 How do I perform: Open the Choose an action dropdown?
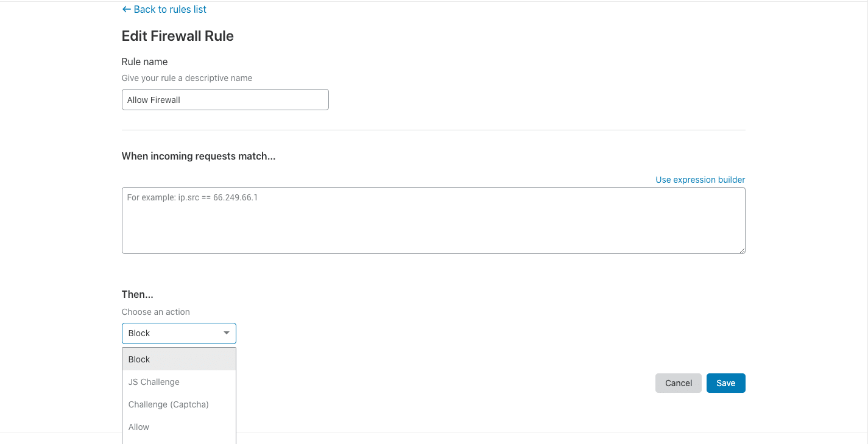point(179,333)
